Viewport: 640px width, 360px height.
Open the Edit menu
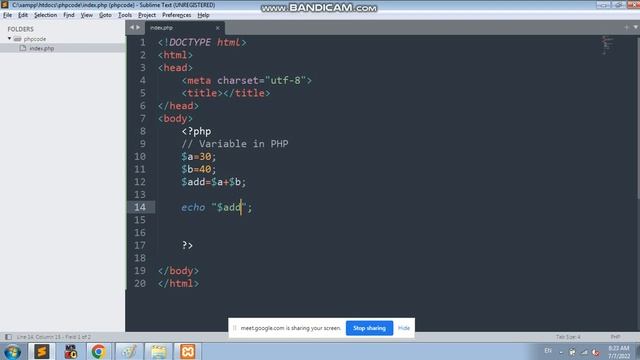click(23, 15)
